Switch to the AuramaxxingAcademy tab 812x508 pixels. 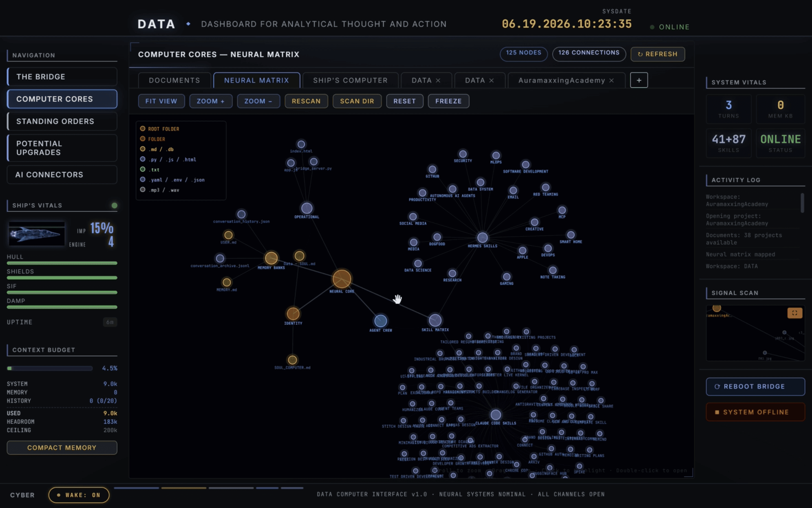[561, 81]
